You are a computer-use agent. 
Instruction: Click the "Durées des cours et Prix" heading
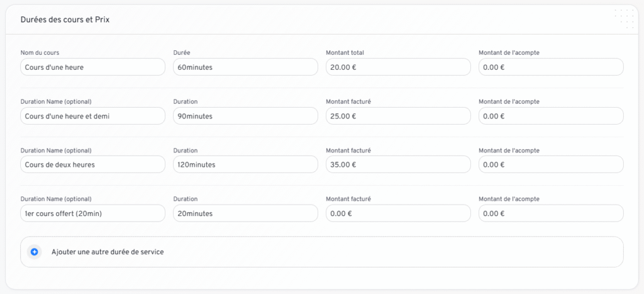tap(66, 20)
